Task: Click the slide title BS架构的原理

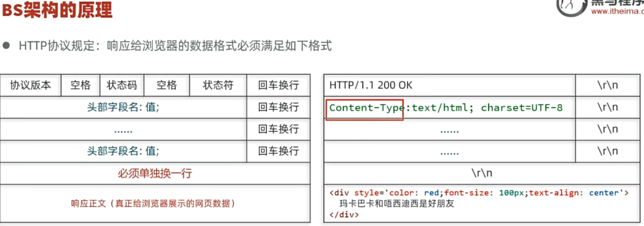Action: (x=57, y=10)
